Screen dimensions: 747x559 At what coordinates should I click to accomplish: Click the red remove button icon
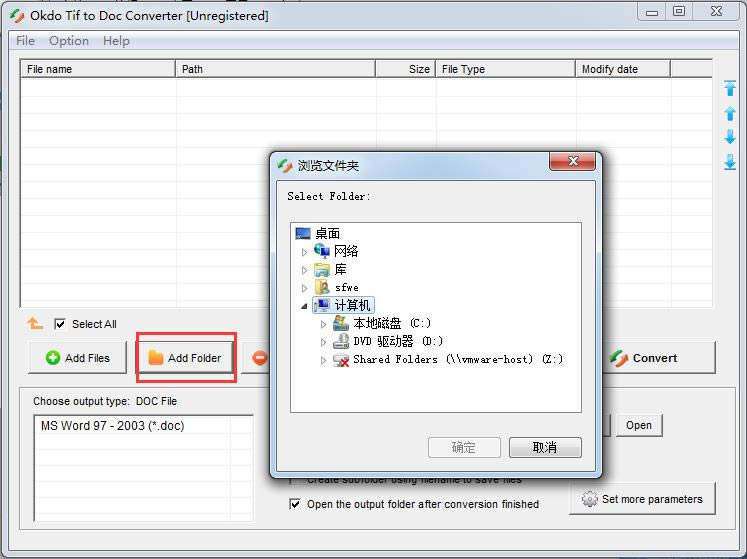[x=260, y=357]
